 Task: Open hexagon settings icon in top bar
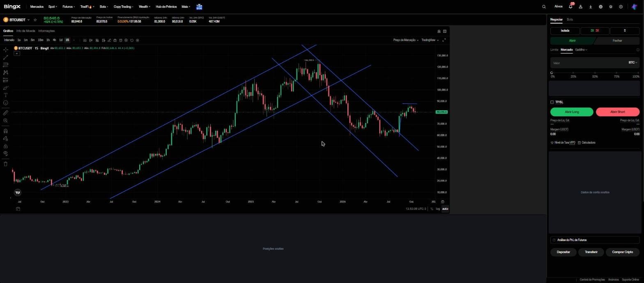click(621, 7)
